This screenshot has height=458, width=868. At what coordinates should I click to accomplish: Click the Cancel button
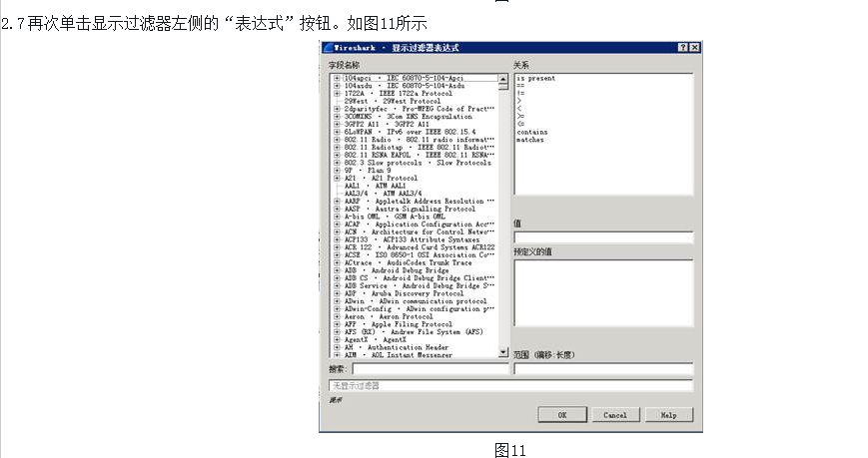coord(615,415)
